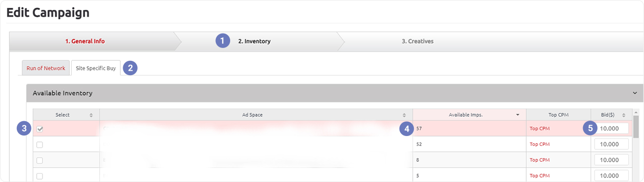Go to the 3. Creatives step
The height and width of the screenshot is (182, 644).
(417, 42)
